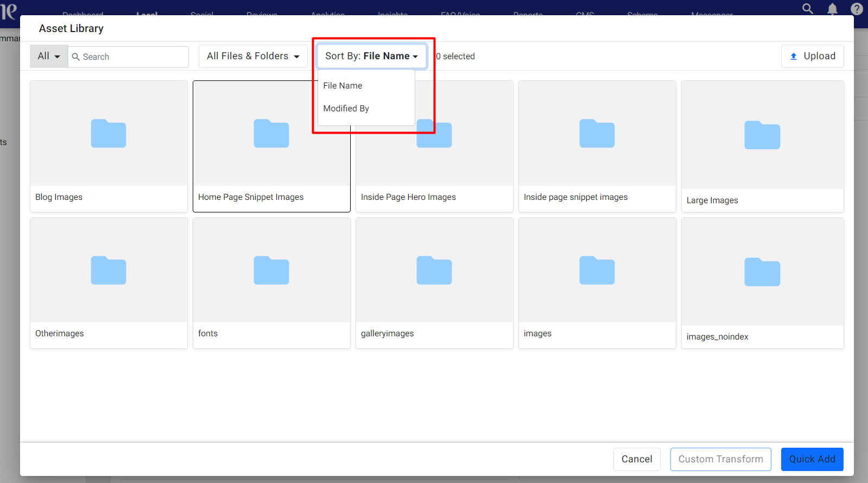868x483 pixels.
Task: Click the Upload button label
Action: [820, 56]
